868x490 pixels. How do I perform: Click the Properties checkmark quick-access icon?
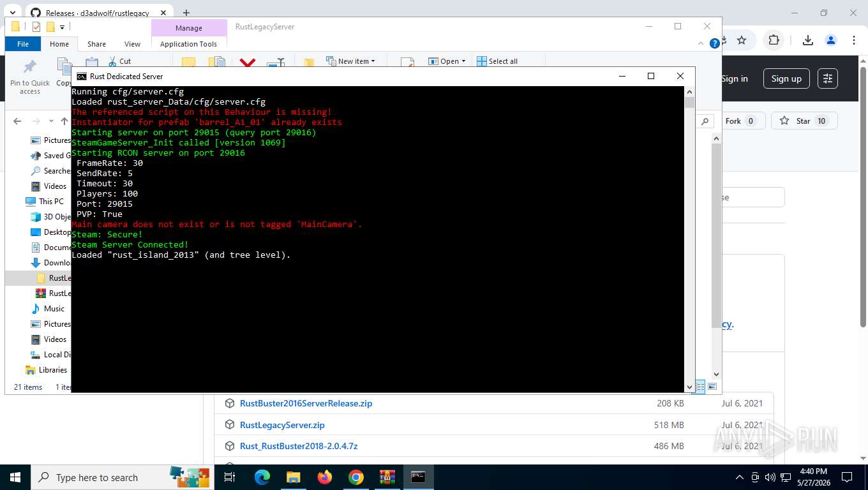click(36, 27)
